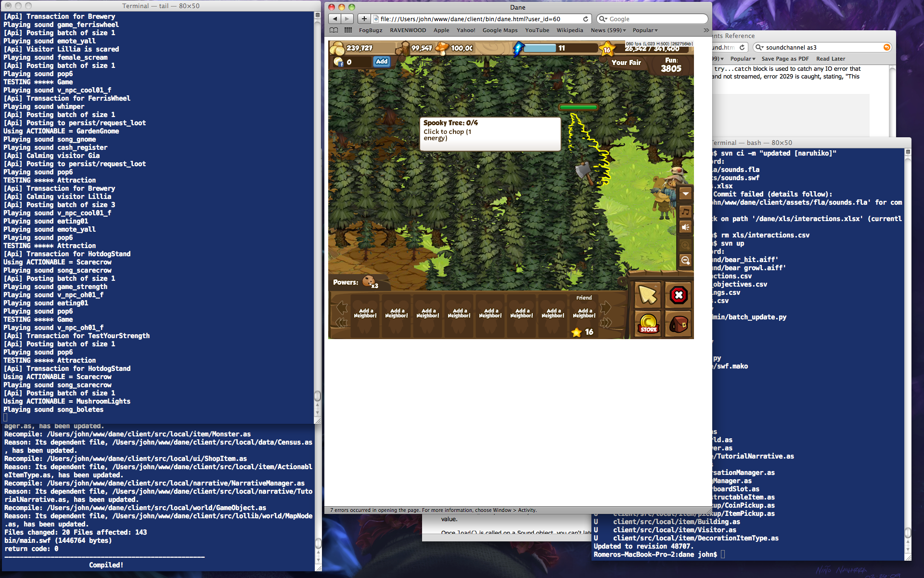Zoom out the game with minus magnifier
Image resolution: width=924 pixels, height=578 pixels.
(685, 261)
